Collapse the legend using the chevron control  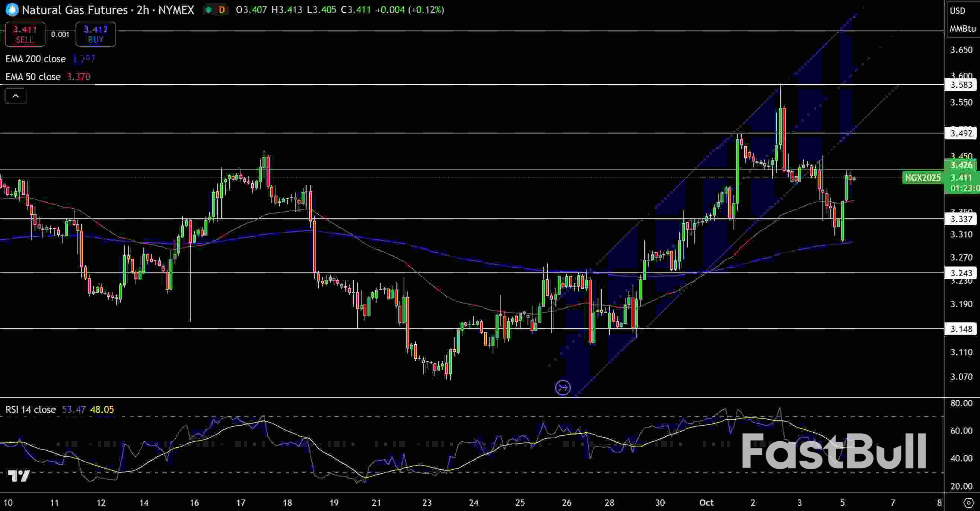pos(15,95)
